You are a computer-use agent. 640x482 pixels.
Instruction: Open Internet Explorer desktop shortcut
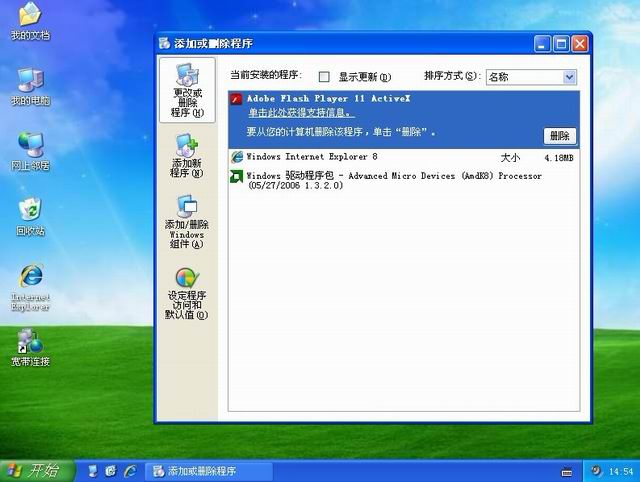[31, 288]
